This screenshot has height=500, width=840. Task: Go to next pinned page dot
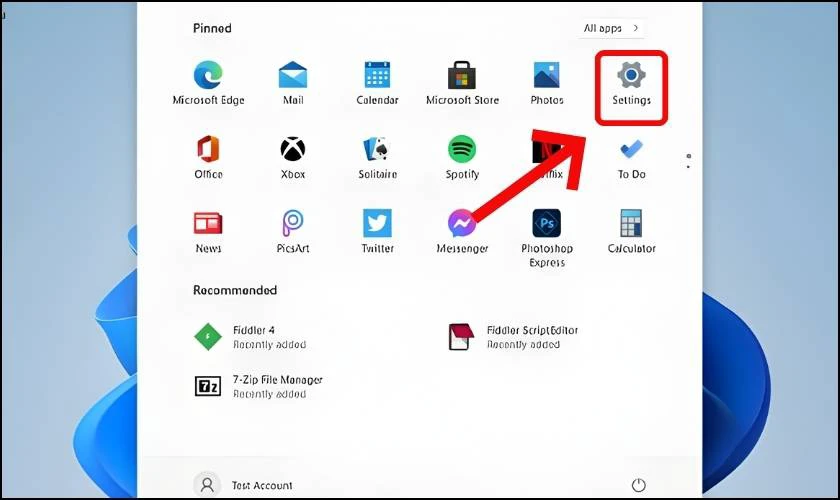click(x=688, y=167)
